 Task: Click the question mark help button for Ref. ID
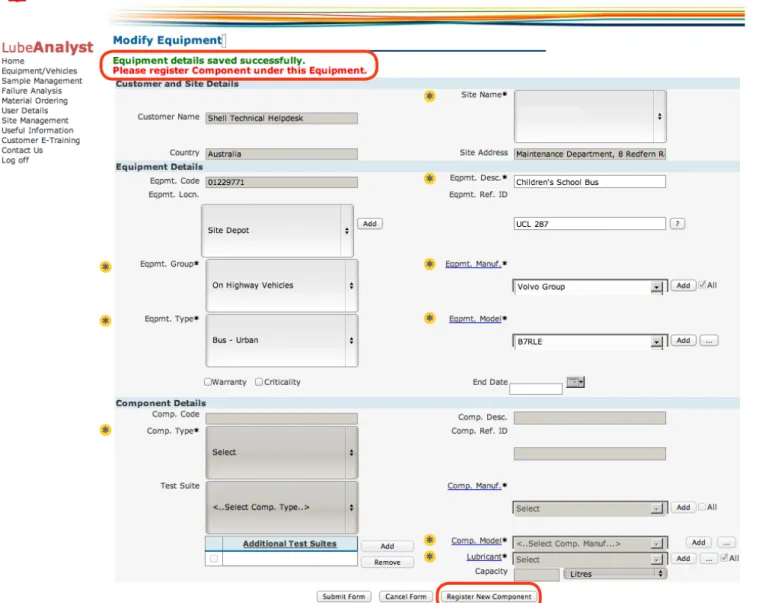click(x=678, y=223)
